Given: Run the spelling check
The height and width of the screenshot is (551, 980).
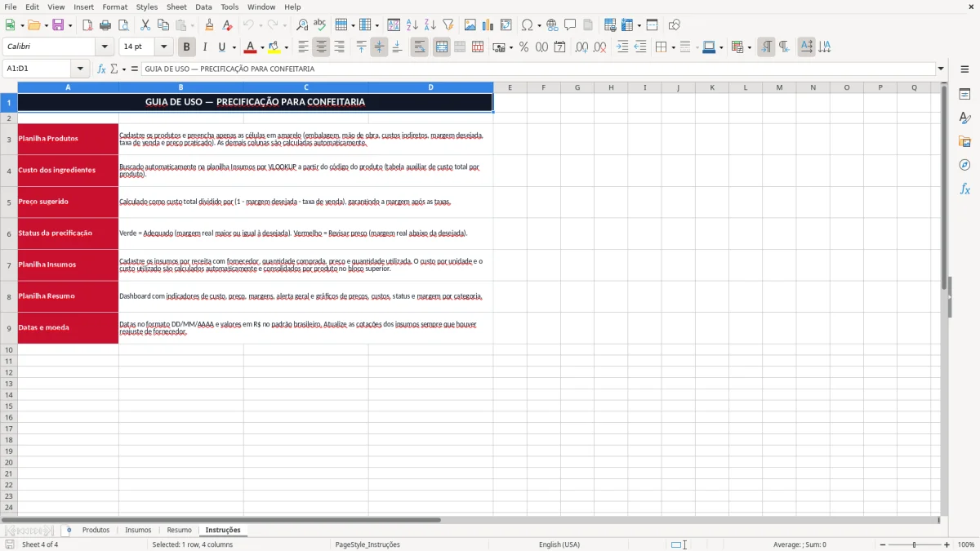Looking at the screenshot, I should [x=320, y=25].
